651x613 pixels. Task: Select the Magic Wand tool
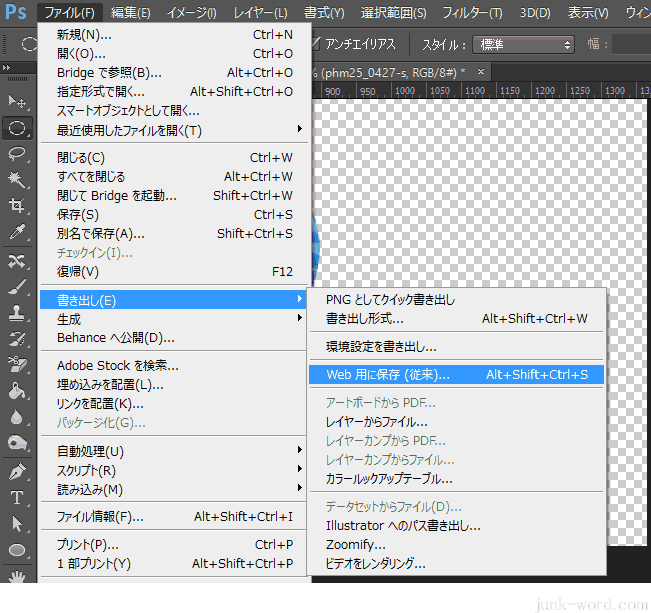coord(17,179)
